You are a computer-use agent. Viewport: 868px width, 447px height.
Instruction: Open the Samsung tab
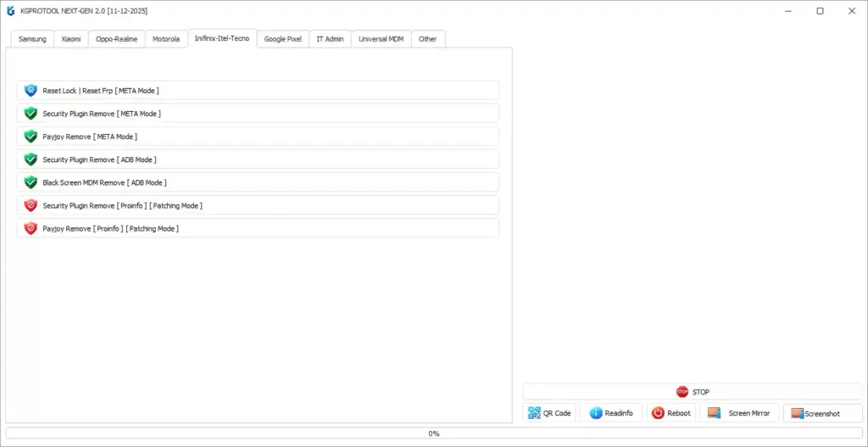(x=33, y=39)
